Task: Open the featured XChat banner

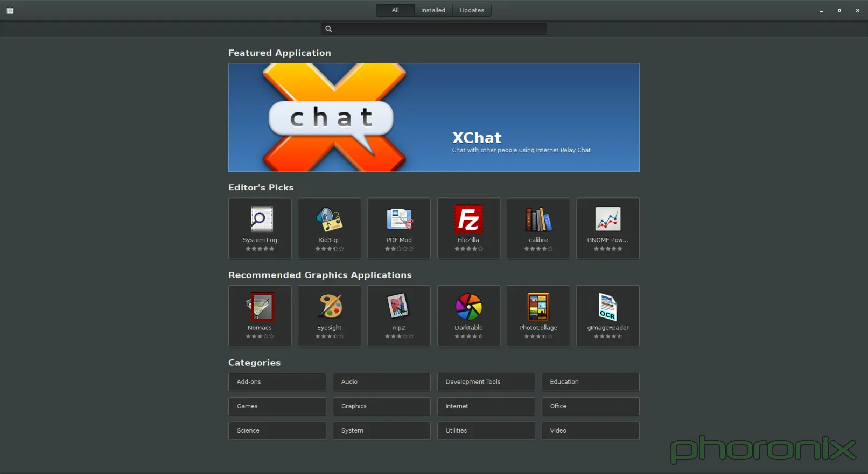Action: (x=433, y=117)
